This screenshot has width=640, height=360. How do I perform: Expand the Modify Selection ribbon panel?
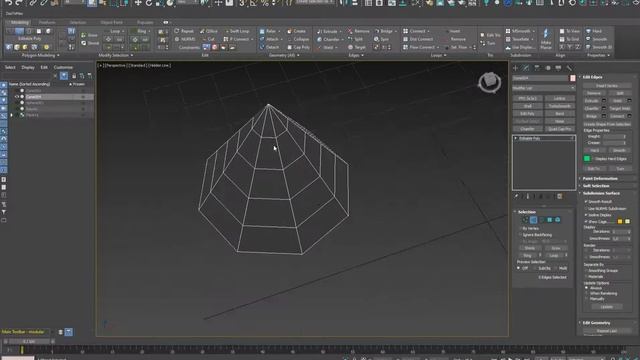click(116, 55)
